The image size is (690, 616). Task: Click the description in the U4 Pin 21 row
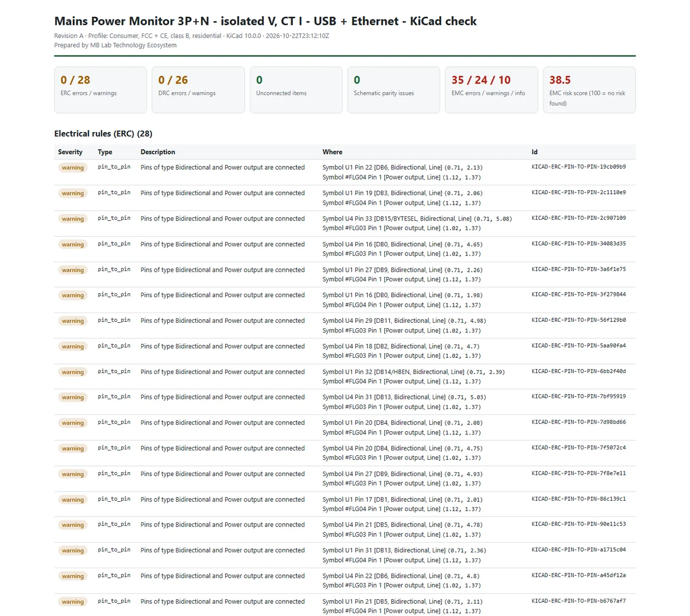pos(223,525)
